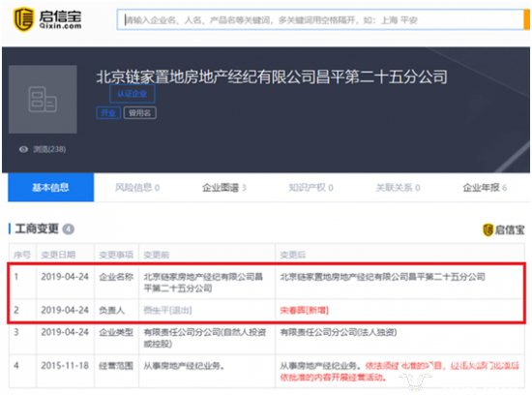Click the orange search button
Image resolution: width=532 pixels, height=395 pixels.
coord(527,19)
